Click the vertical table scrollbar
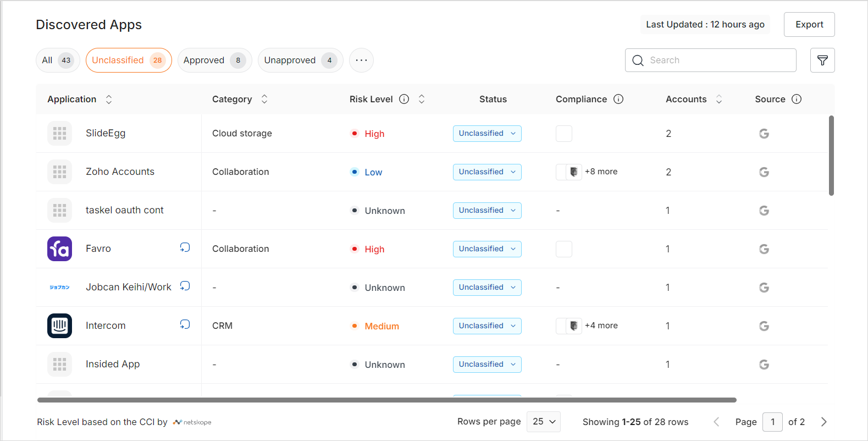This screenshot has height=441, width=868. point(831,155)
